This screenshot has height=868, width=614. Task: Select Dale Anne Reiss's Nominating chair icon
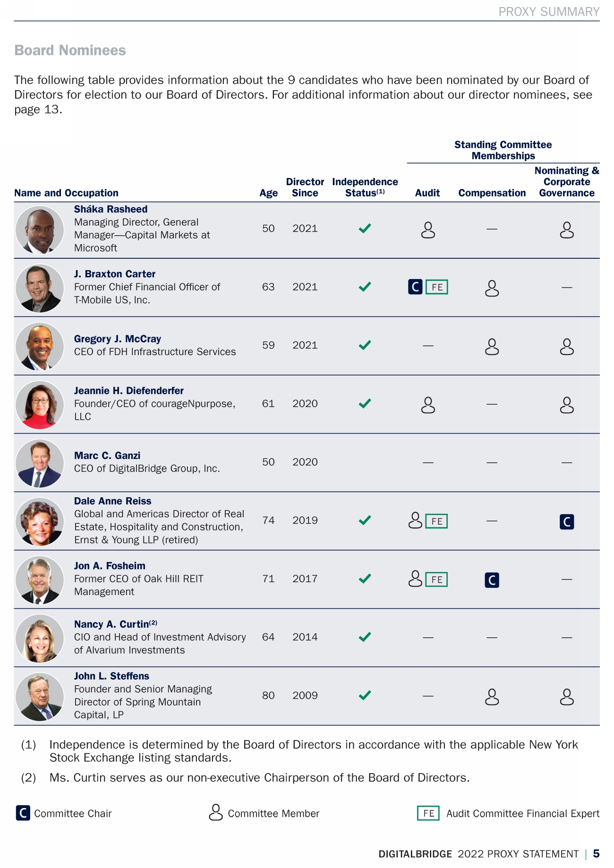coord(567,522)
